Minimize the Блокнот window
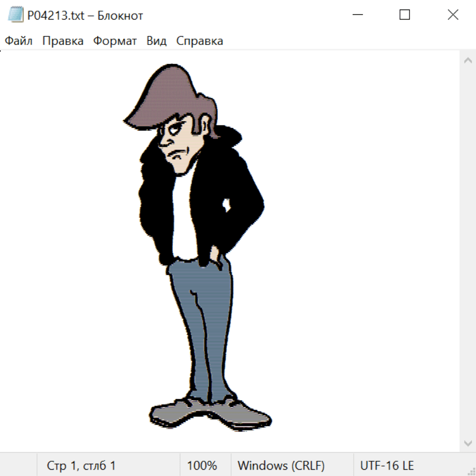Screen dimensions: 476x476 pyautogui.click(x=357, y=15)
